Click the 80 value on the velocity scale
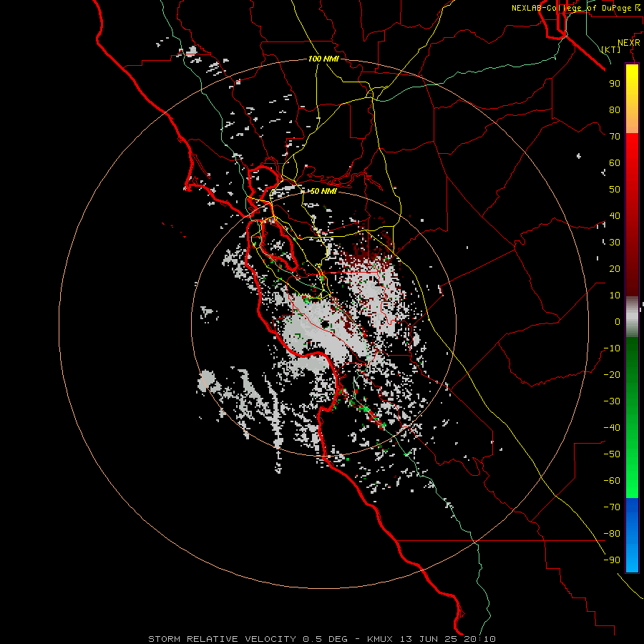This screenshot has width=644, height=644. coord(615,110)
